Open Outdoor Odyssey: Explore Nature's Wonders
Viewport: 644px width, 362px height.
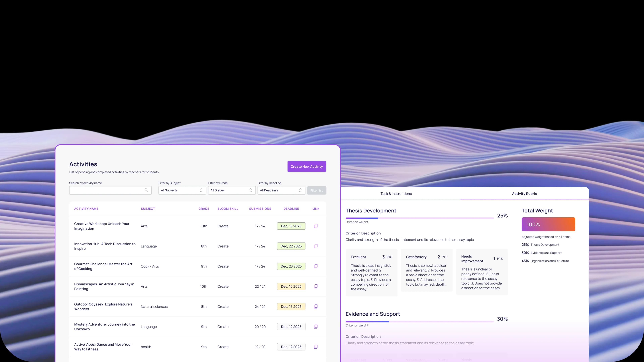click(x=103, y=307)
